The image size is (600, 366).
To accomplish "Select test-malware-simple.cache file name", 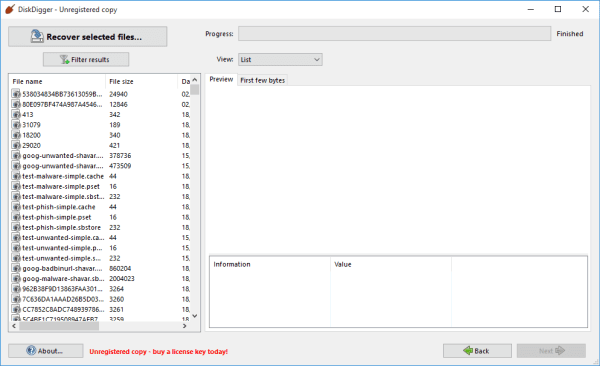I will pyautogui.click(x=63, y=176).
